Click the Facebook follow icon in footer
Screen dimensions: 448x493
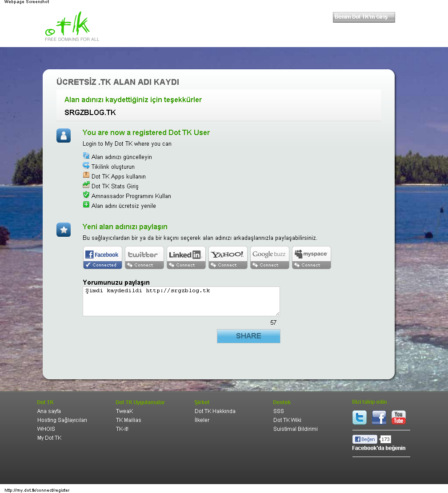(x=379, y=417)
